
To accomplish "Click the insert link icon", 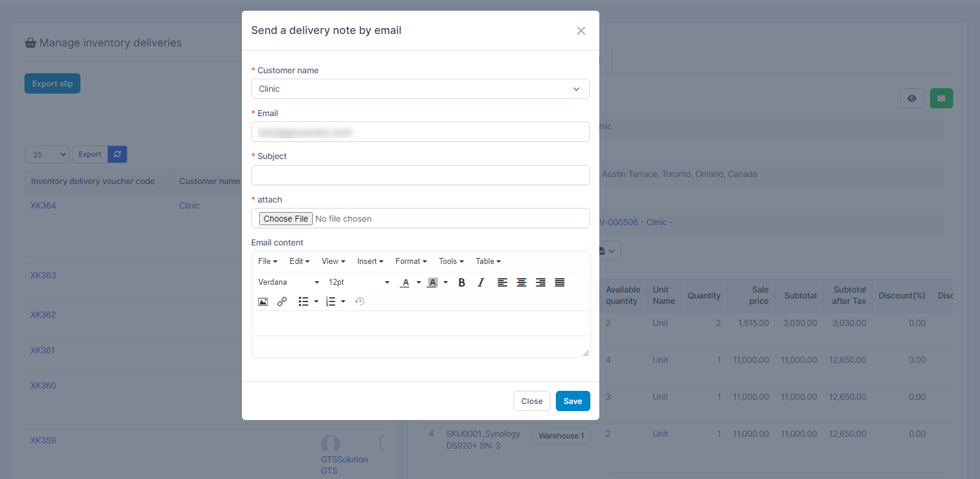I will 282,301.
